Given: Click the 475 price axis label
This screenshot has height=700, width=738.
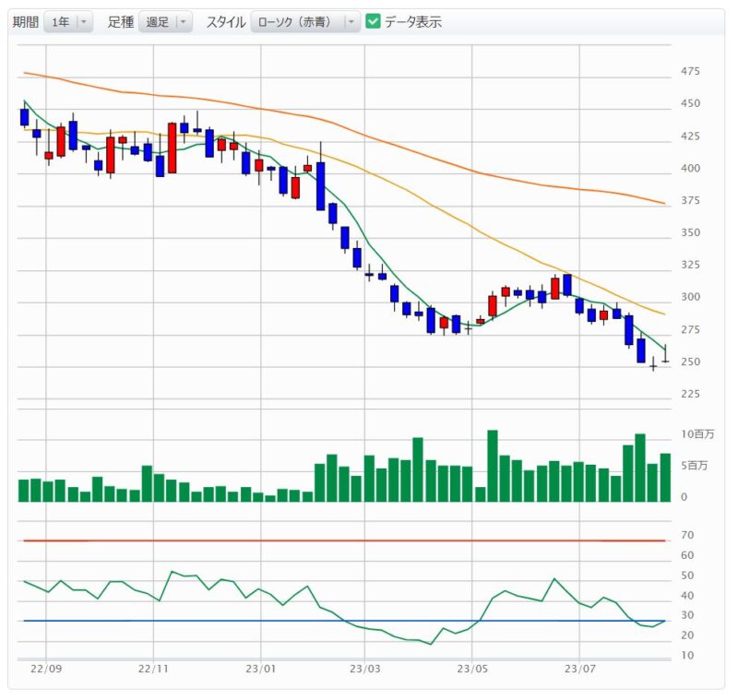Looking at the screenshot, I should [690, 72].
